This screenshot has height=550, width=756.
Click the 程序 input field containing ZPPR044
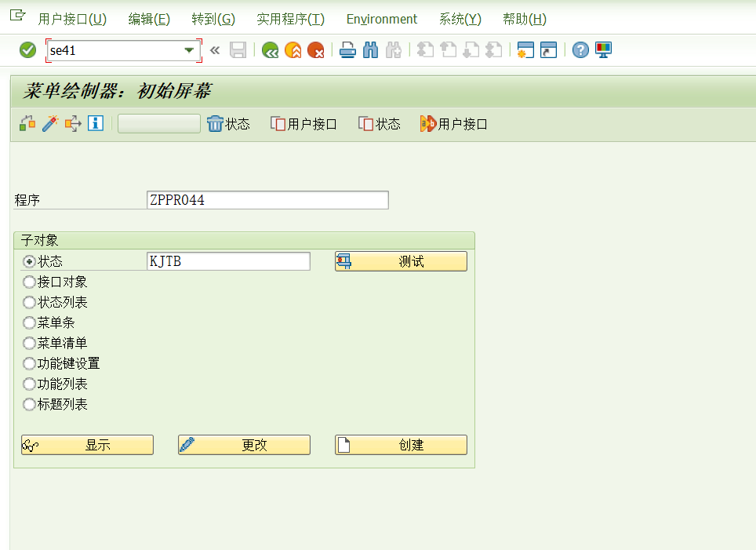[x=267, y=200]
